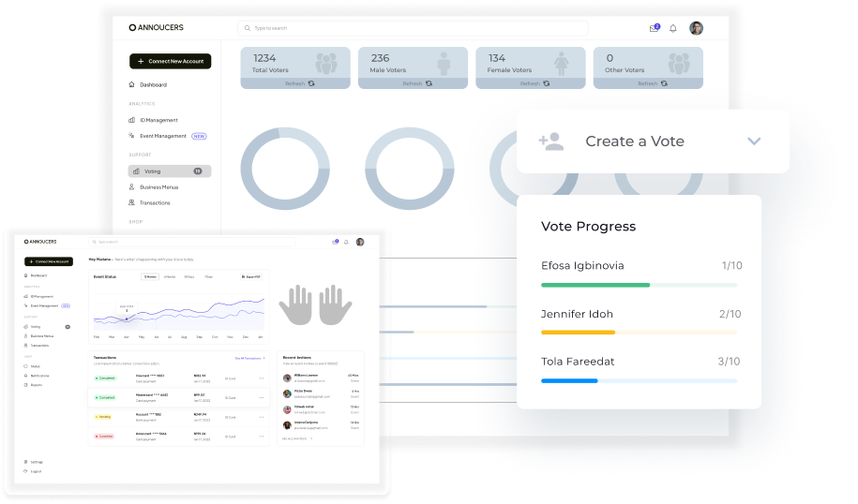The height and width of the screenshot is (504, 858).
Task: Select ID Management in the sidebar
Action: coord(158,120)
